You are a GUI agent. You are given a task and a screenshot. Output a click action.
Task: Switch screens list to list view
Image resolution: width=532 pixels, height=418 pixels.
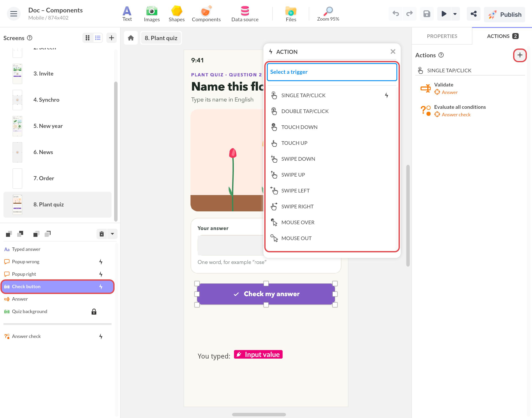[x=98, y=38]
